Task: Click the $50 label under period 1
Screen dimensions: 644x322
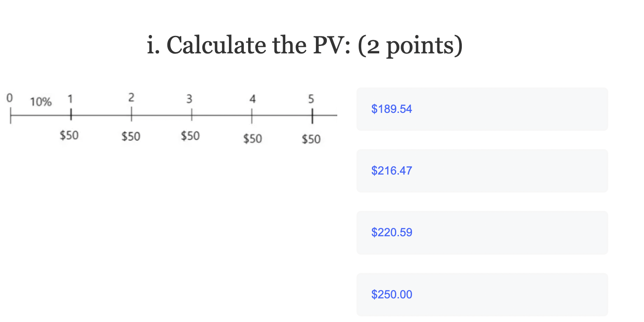Action: click(x=69, y=136)
